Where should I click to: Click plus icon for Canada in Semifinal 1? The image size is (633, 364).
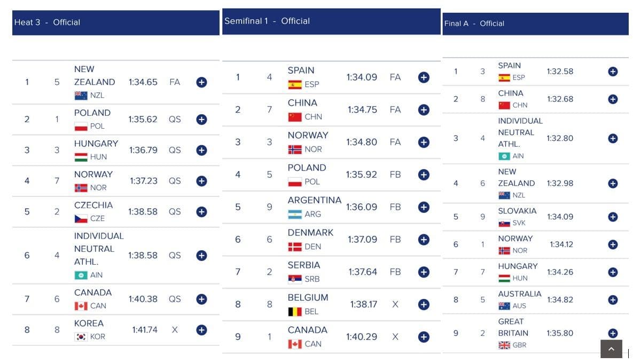click(424, 337)
